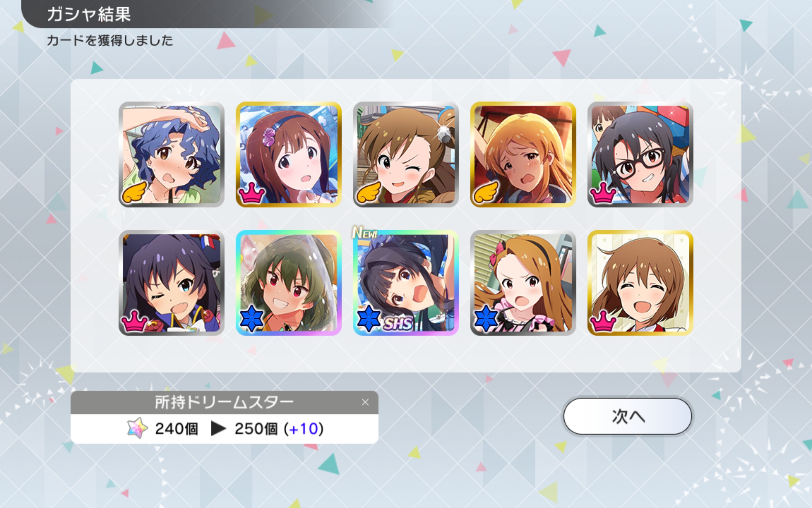Screen dimensions: 812x508
Task: Open the winking dark-purple-haired girl card
Action: coord(171,283)
